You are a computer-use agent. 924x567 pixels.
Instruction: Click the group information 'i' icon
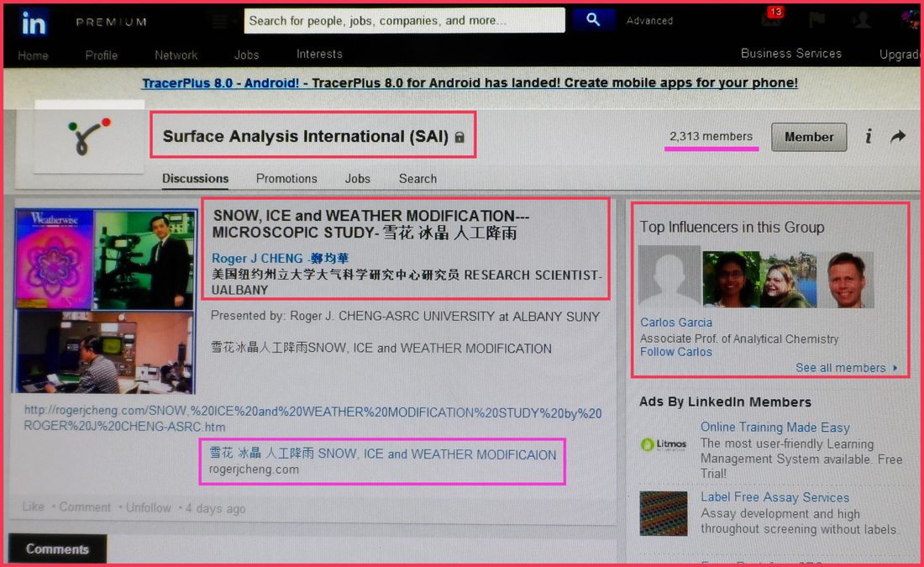click(x=869, y=137)
